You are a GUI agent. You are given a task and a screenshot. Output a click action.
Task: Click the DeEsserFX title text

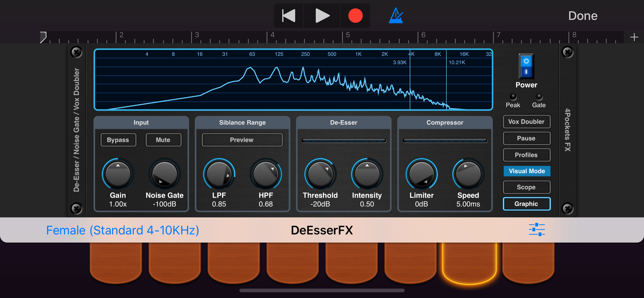coord(322,230)
